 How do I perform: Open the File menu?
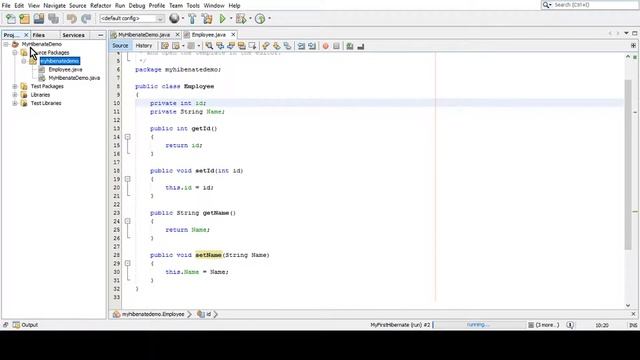pos(6,6)
